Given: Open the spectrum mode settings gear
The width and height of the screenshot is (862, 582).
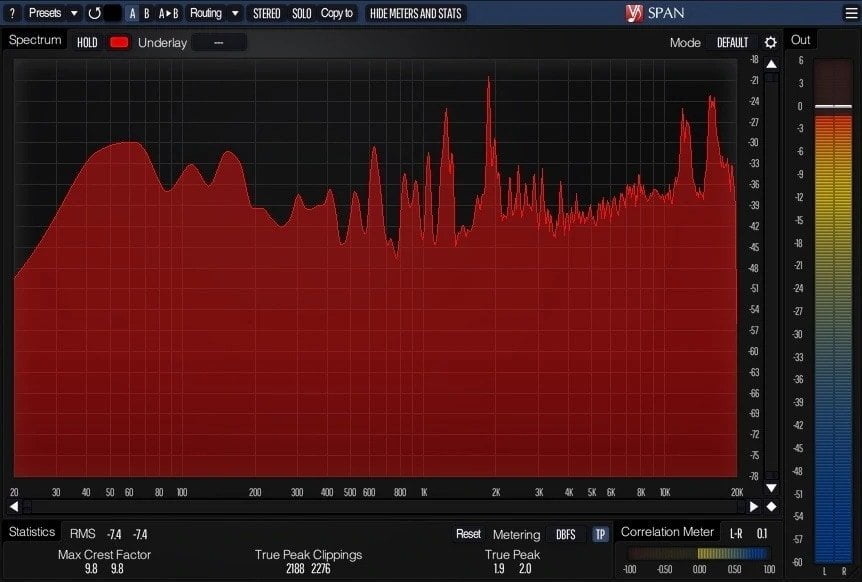Looking at the screenshot, I should click(770, 43).
